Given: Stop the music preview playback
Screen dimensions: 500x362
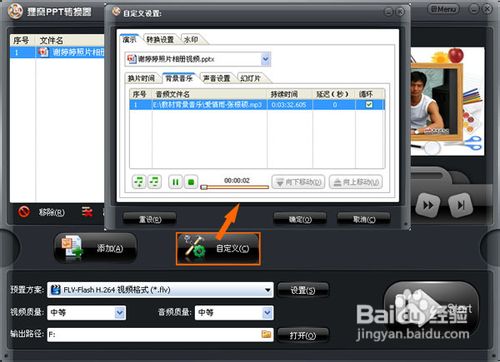Looking at the screenshot, I should [191, 182].
